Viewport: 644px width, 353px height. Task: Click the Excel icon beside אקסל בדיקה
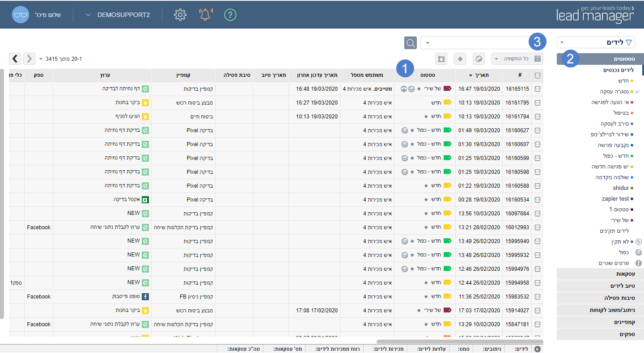pyautogui.click(x=145, y=200)
